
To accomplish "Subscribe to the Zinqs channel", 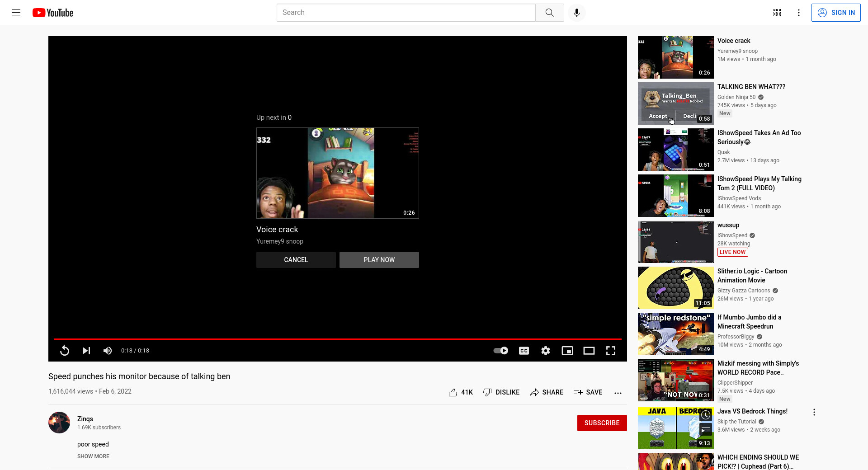I will pos(602,423).
